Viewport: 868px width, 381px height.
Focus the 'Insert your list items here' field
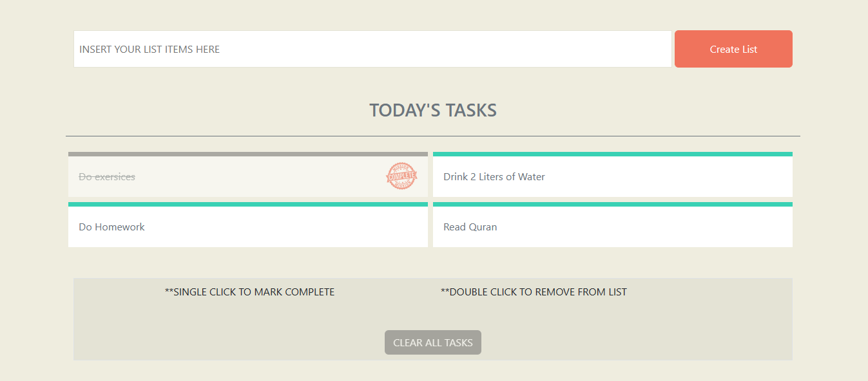click(x=372, y=49)
